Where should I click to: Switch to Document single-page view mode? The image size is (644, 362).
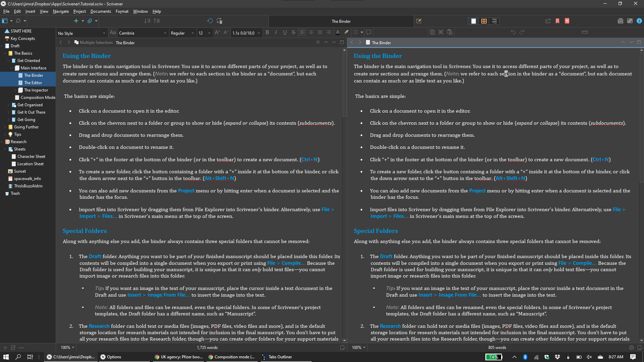pos(474,21)
